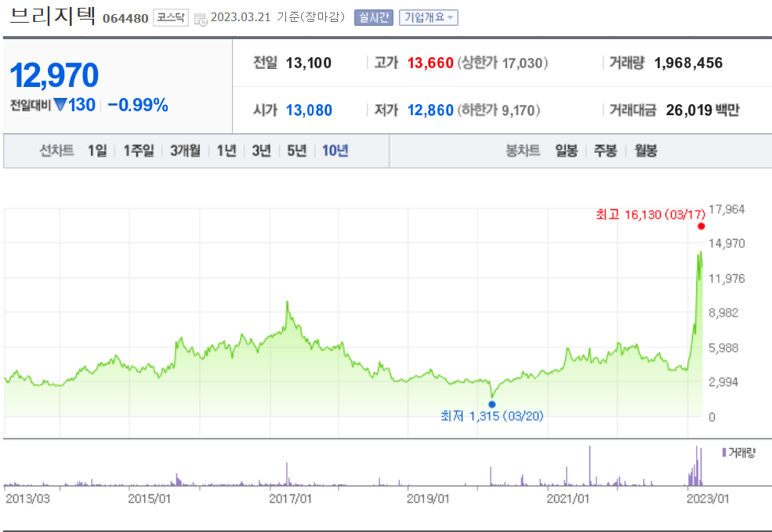Click the 거래량 legend purple marker

point(723,452)
